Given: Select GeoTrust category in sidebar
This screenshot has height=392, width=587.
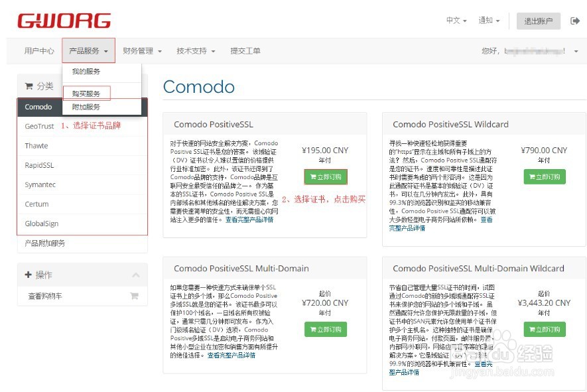Looking at the screenshot, I should [x=39, y=127].
